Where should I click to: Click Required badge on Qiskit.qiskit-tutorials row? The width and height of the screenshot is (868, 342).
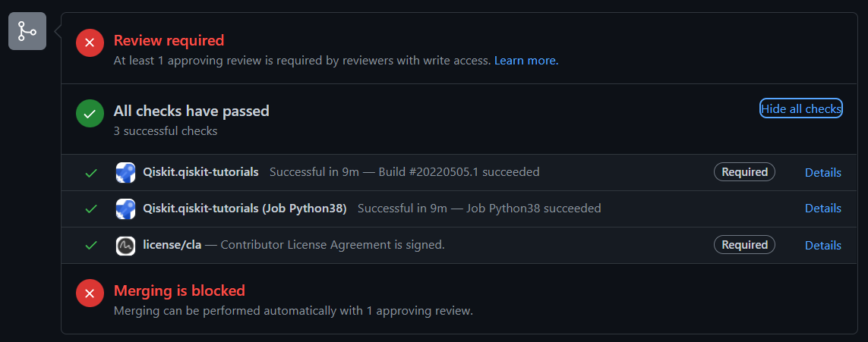744,172
